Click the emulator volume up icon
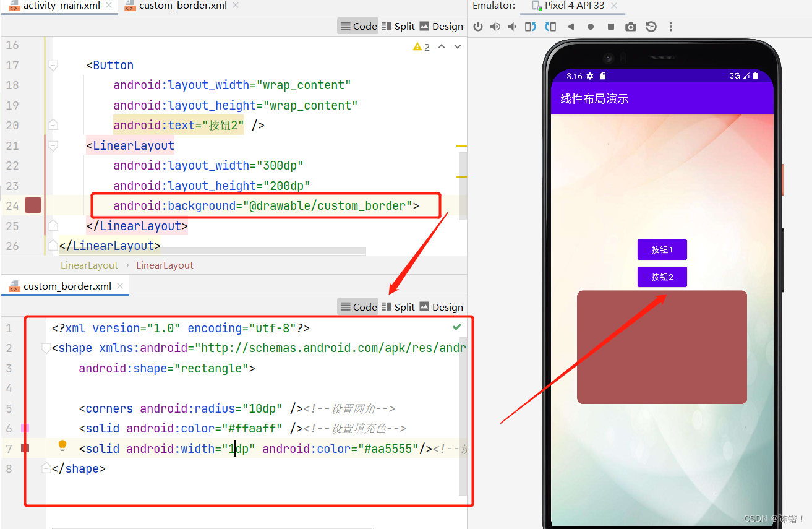 495,27
